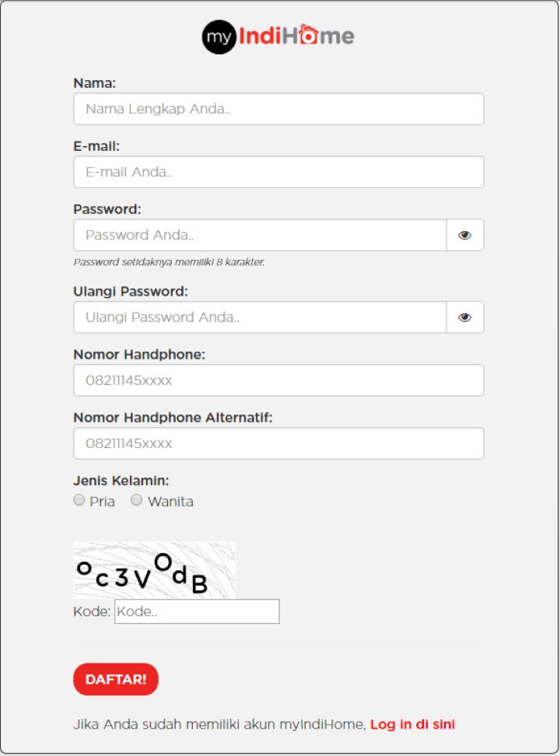The width and height of the screenshot is (560, 756).
Task: Click the "Nomor Handphone Alternatif:" label text
Action: pyautogui.click(x=173, y=418)
